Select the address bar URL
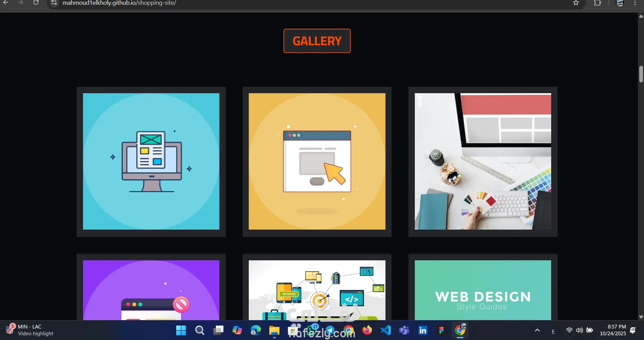This screenshot has height=340, width=644. point(119,3)
